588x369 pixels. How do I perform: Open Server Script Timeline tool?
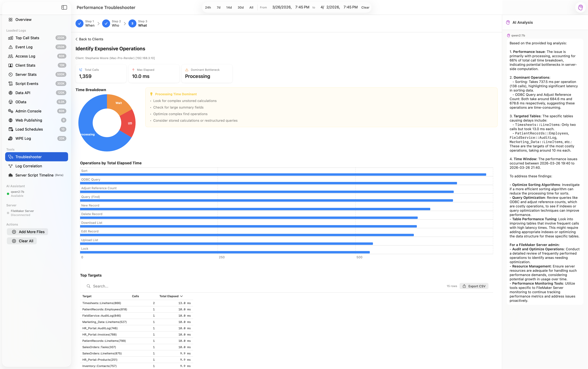(x=34, y=175)
